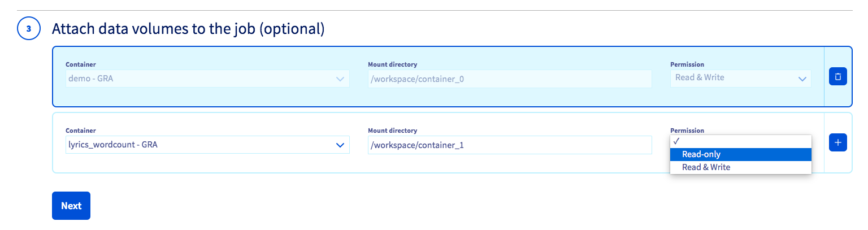Image resolution: width=868 pixels, height=230 pixels.
Task: Click the Container label above demo - GRA
Action: coord(80,65)
